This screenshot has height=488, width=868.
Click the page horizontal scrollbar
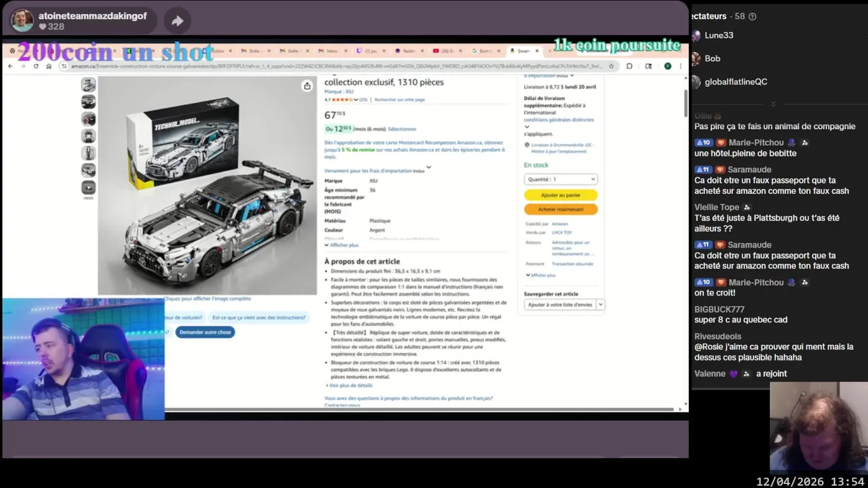420,409
